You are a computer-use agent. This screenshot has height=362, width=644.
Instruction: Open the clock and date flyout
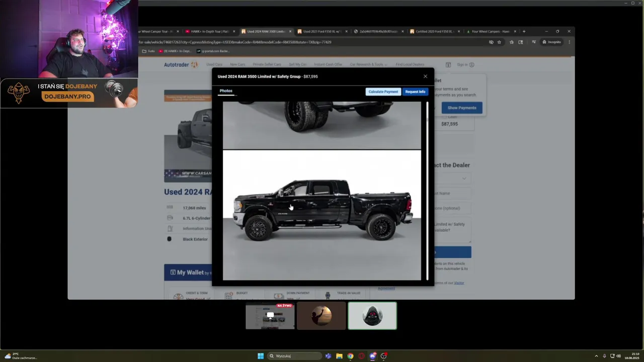631,356
